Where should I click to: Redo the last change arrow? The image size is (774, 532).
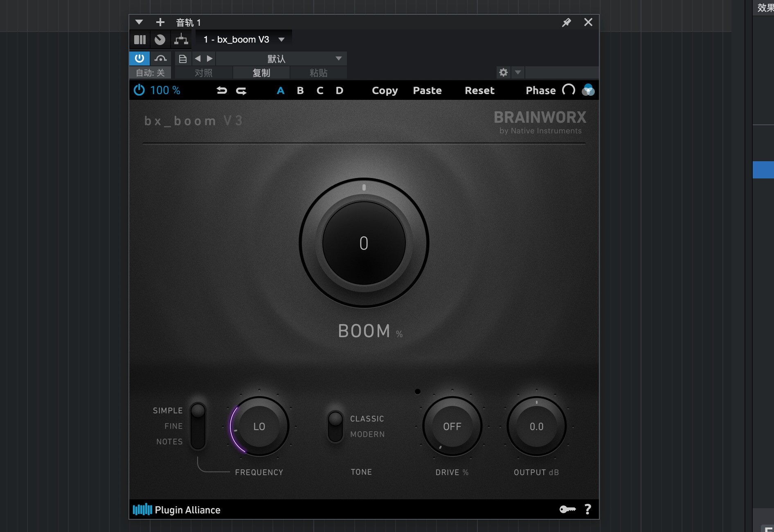click(241, 90)
